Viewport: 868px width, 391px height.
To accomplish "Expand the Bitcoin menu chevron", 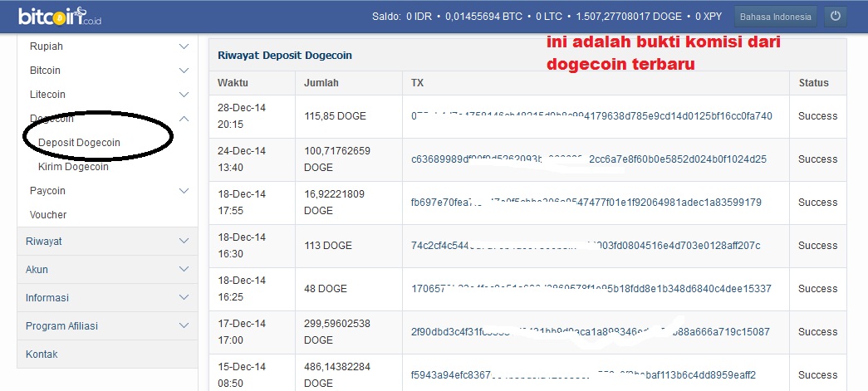I will point(184,71).
